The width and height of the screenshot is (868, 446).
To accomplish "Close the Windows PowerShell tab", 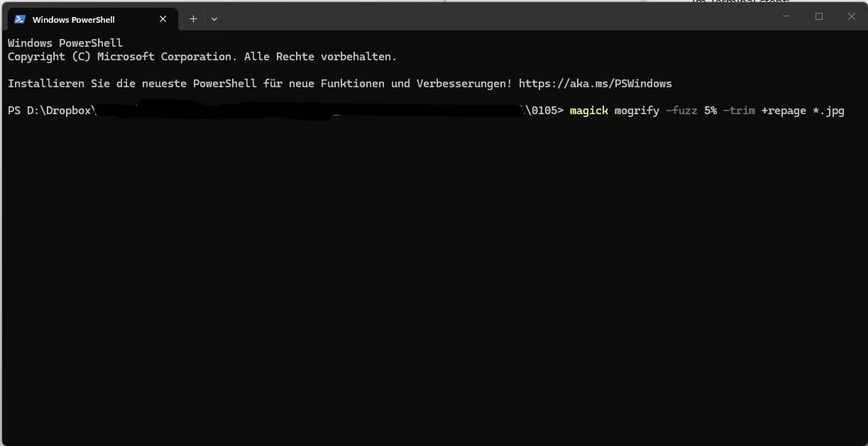I will pos(163,19).
